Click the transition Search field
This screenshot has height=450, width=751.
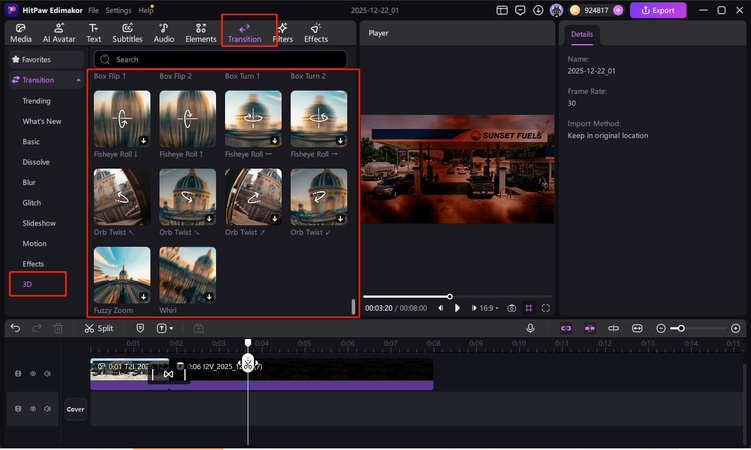tap(220, 59)
